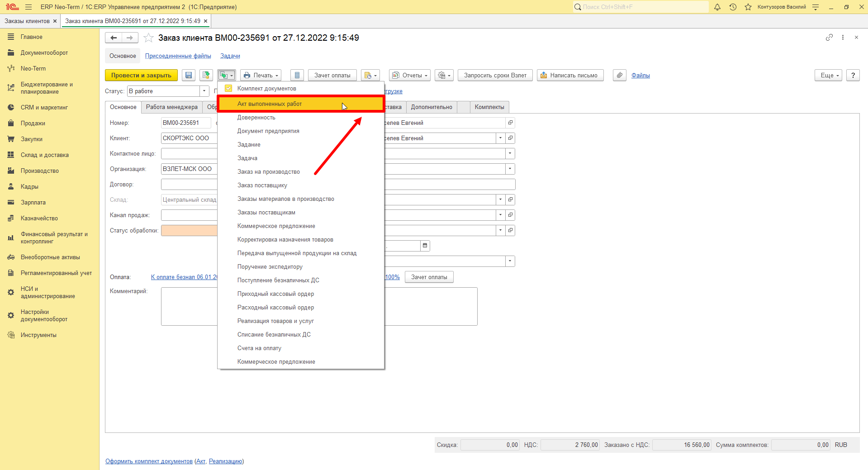The width and height of the screenshot is (868, 470).
Task: Open the create-based-on dropdown icon
Action: pyautogui.click(x=227, y=76)
